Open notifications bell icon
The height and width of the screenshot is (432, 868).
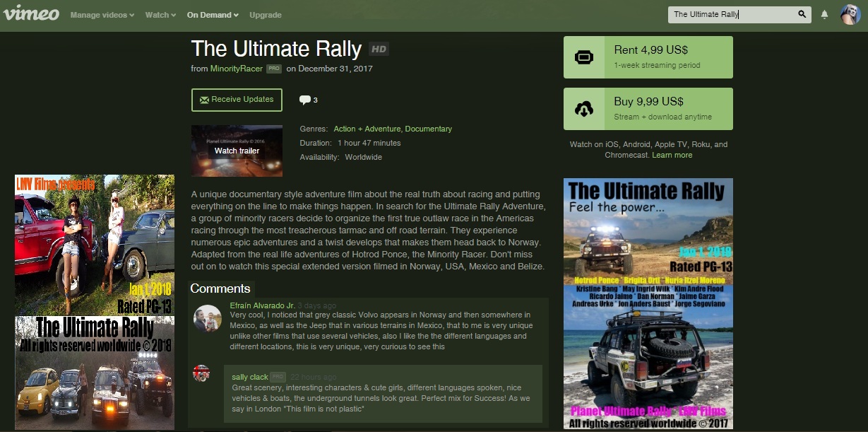pos(824,15)
